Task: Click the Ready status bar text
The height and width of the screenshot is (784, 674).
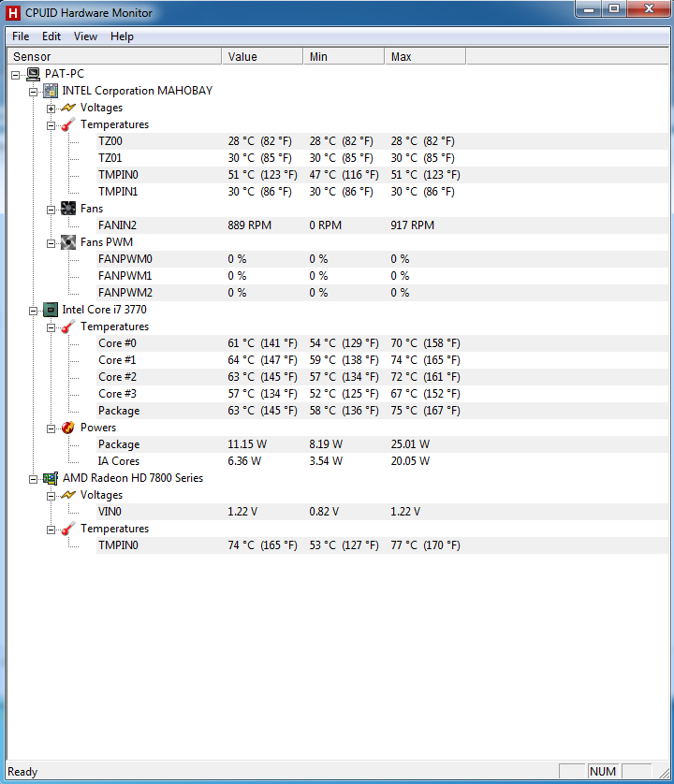Action: click(22, 772)
